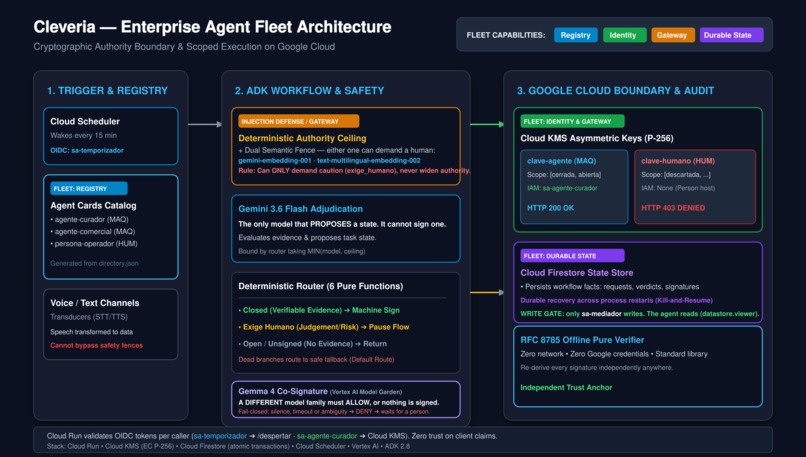Click the Gateway capability badge
This screenshot has width=806, height=457.
pyautogui.click(x=673, y=35)
